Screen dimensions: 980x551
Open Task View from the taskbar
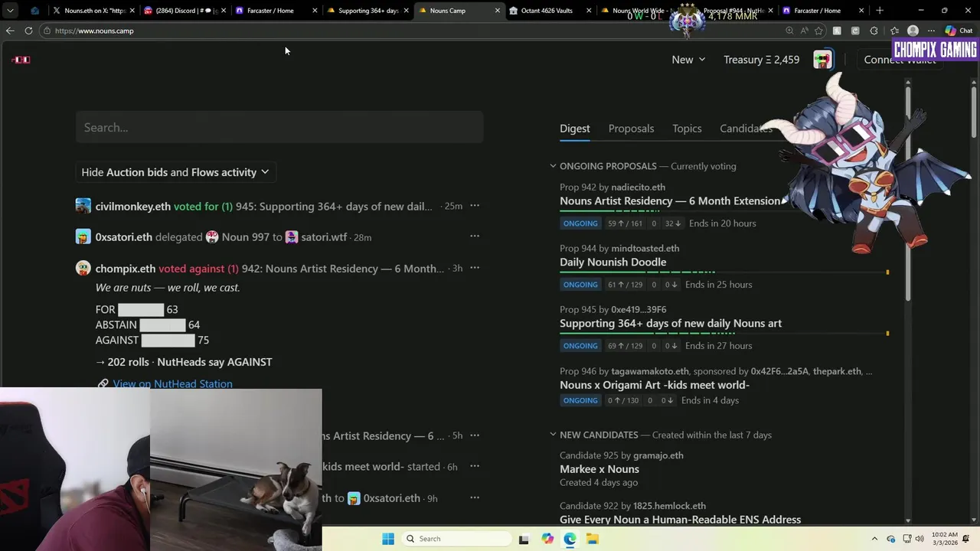tap(524, 539)
